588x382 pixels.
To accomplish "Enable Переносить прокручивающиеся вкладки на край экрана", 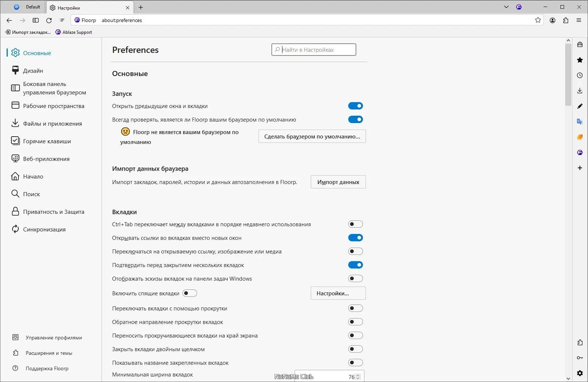I will pos(356,336).
